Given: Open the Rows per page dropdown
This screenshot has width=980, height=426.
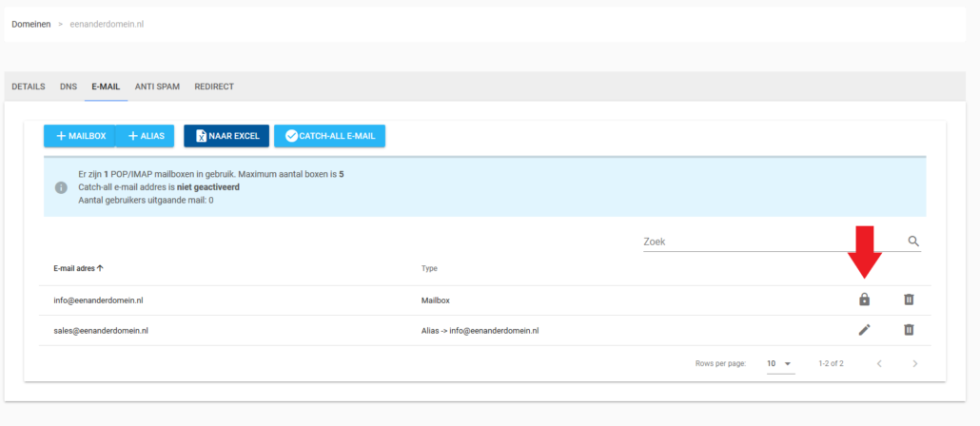Looking at the screenshot, I should (779, 363).
